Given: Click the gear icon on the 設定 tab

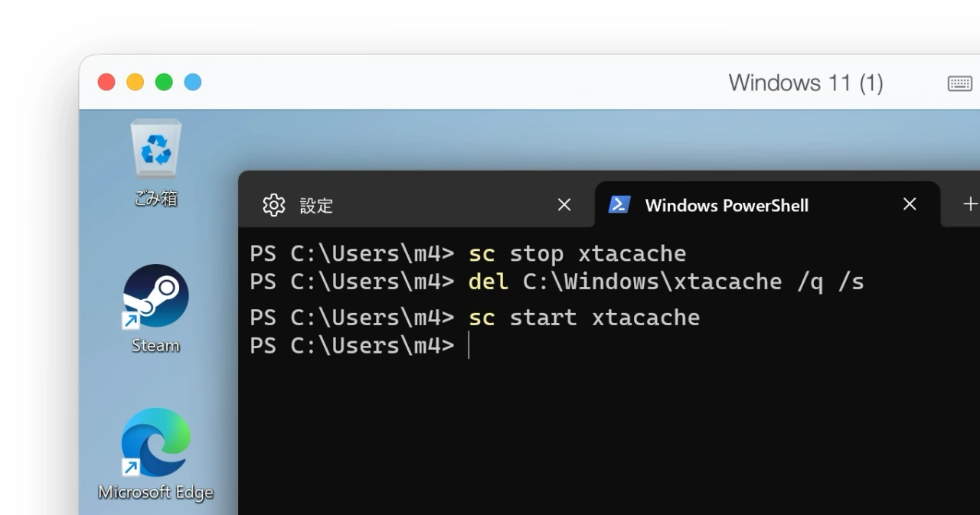Looking at the screenshot, I should click(x=273, y=205).
